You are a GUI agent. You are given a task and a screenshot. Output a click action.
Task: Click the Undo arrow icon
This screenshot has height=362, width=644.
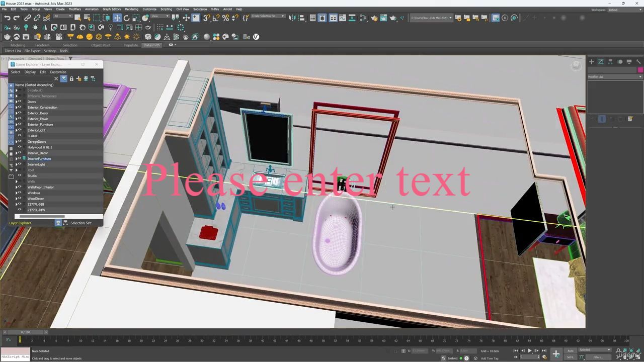click(x=7, y=18)
